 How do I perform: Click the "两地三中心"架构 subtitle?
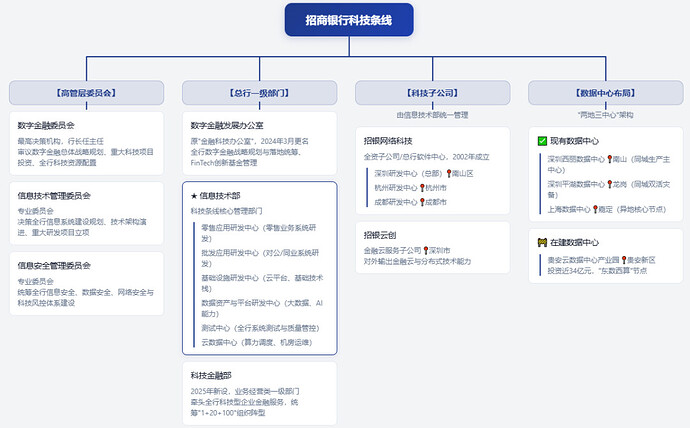coord(606,115)
